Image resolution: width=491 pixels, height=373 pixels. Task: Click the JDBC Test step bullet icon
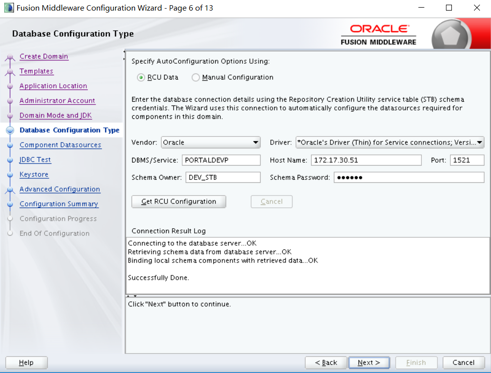10,160
